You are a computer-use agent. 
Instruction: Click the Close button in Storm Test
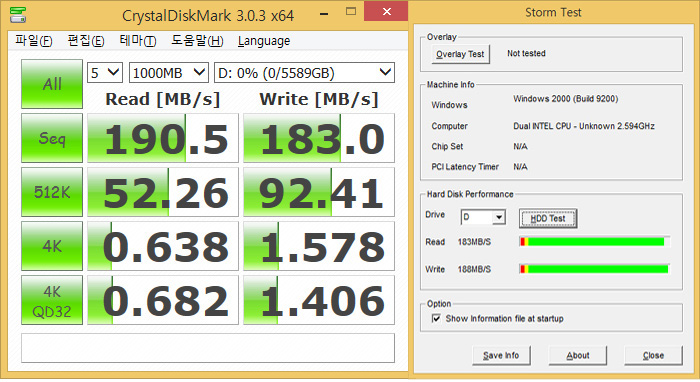653,355
